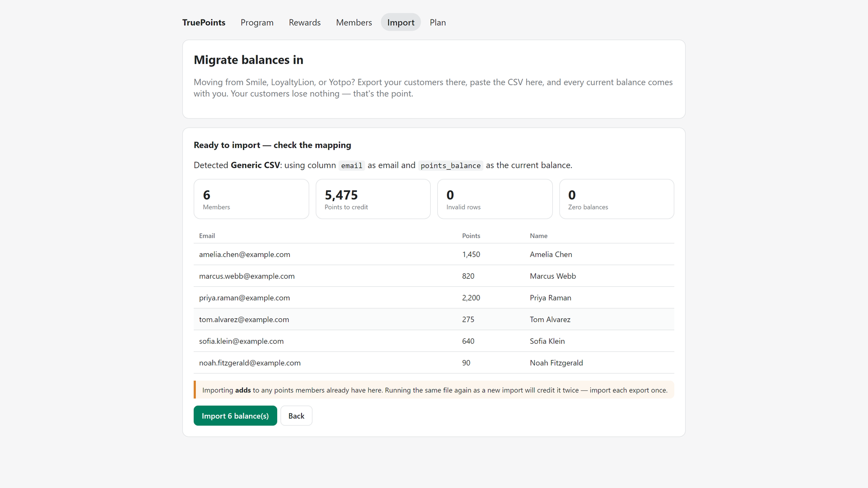Click the Name column header
868x488 pixels.
point(539,236)
